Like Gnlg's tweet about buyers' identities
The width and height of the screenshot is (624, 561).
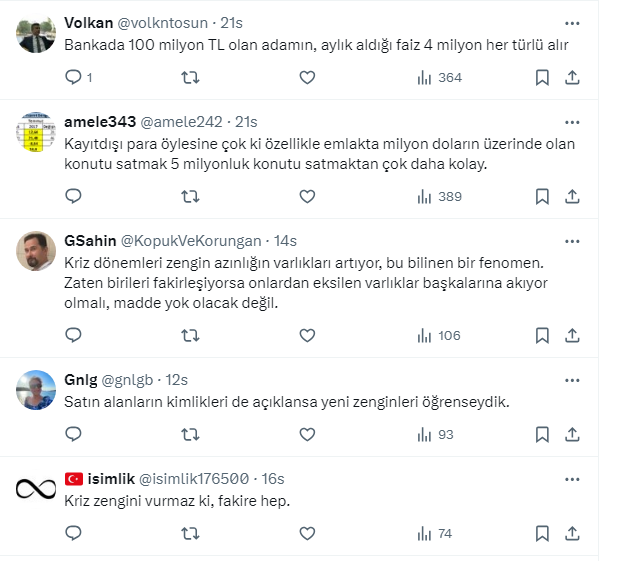307,434
